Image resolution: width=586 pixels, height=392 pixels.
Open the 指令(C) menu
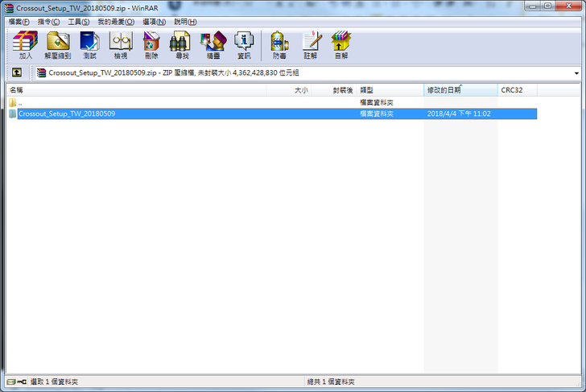pyautogui.click(x=48, y=22)
